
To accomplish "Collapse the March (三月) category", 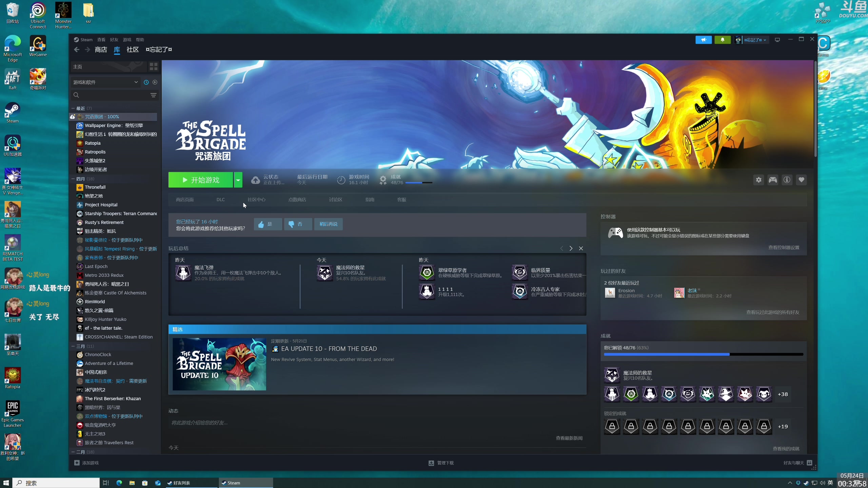I will point(73,346).
